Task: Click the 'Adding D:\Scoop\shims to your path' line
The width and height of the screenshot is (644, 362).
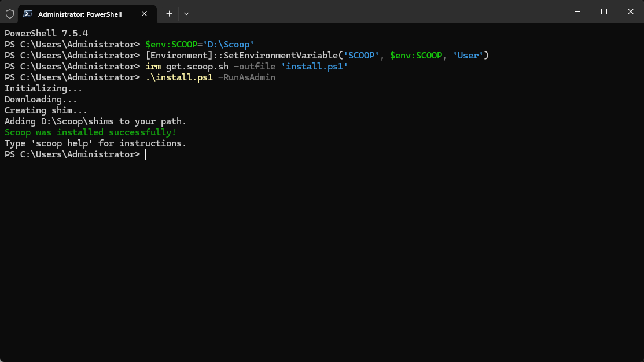Action: pyautogui.click(x=95, y=121)
